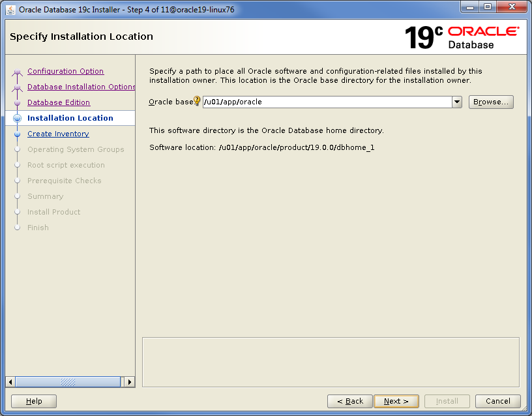Open the Database Edition step link
Screen dimensions: 532x416
59,102
